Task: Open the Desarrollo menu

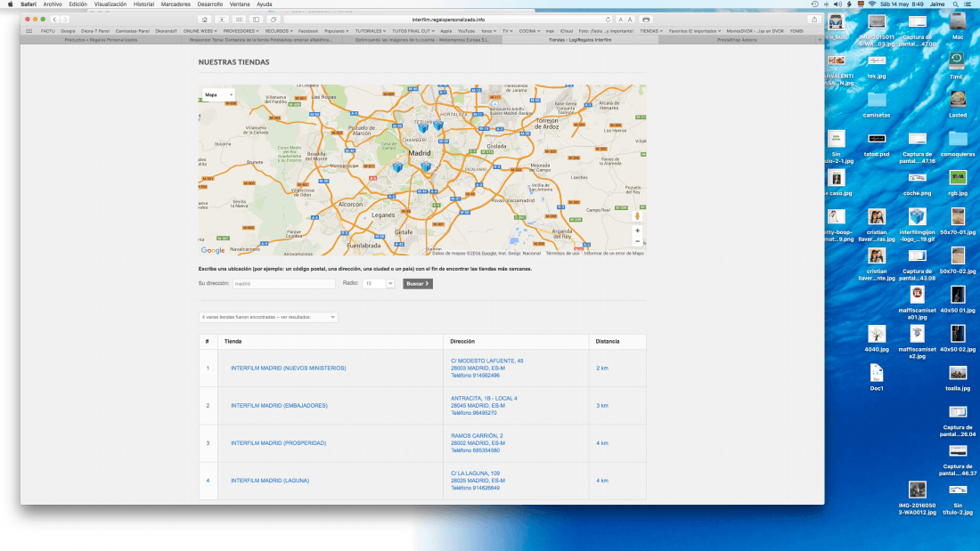Action: (x=210, y=4)
